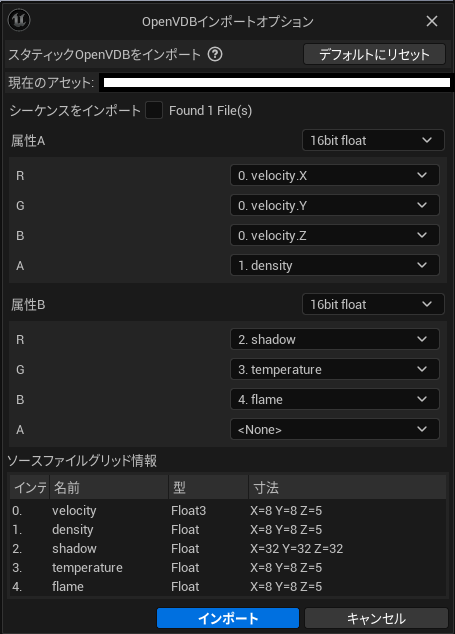Click the Unreal Engine logo icon
Image resolution: width=455 pixels, height=634 pixels.
click(x=19, y=19)
